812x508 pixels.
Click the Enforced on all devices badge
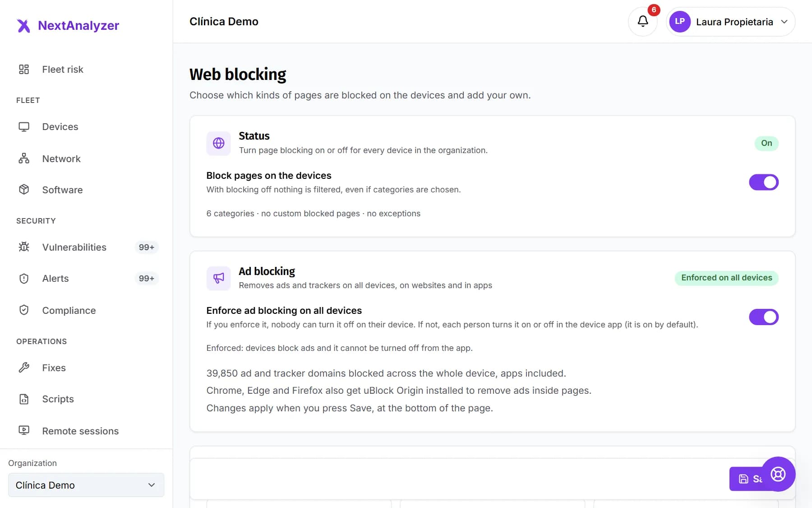pos(727,278)
